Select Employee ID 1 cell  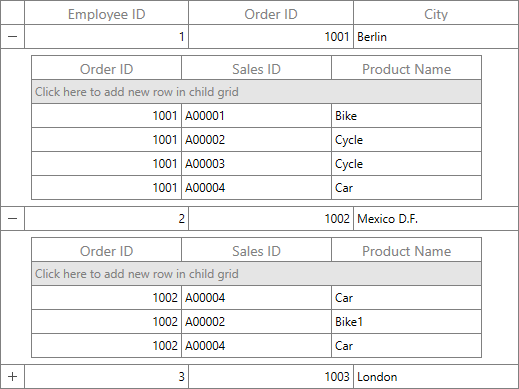point(106,36)
